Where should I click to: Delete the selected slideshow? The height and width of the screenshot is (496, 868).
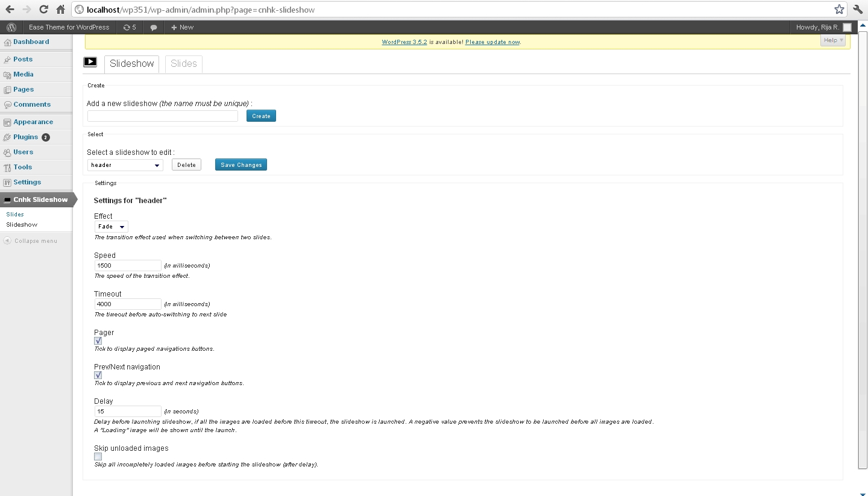pos(186,165)
